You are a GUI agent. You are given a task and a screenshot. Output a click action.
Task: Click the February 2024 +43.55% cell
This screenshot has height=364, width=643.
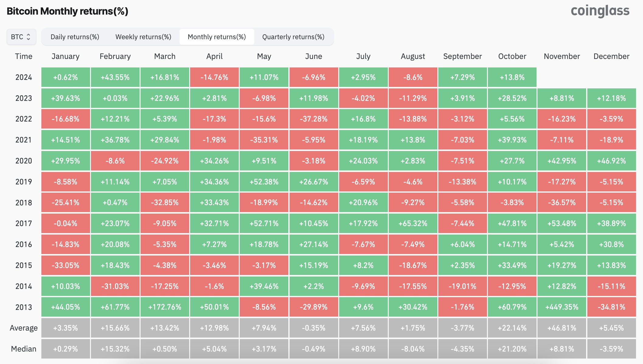point(115,77)
